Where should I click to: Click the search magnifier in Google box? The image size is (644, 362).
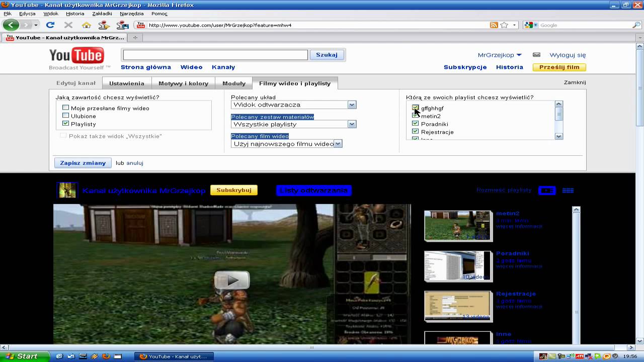(x=636, y=25)
